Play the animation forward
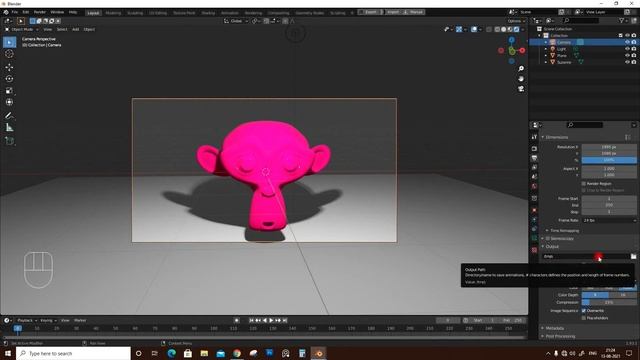The image size is (640, 360). 271,320
